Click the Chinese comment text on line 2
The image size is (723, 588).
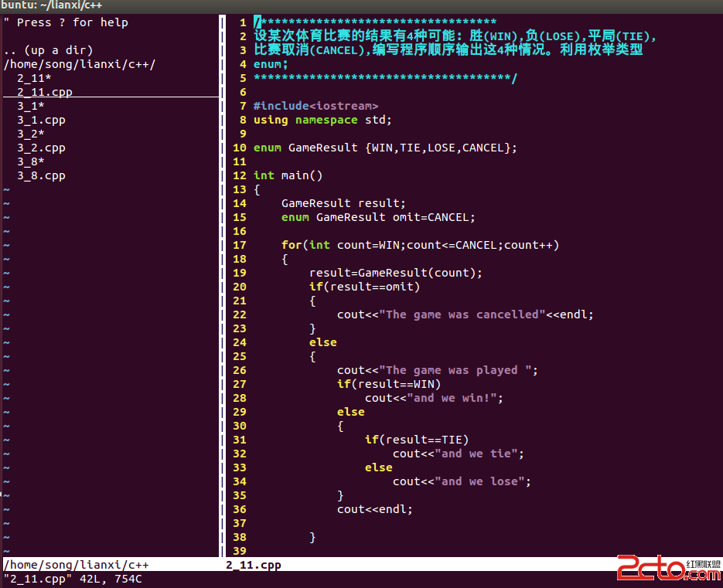pos(455,36)
